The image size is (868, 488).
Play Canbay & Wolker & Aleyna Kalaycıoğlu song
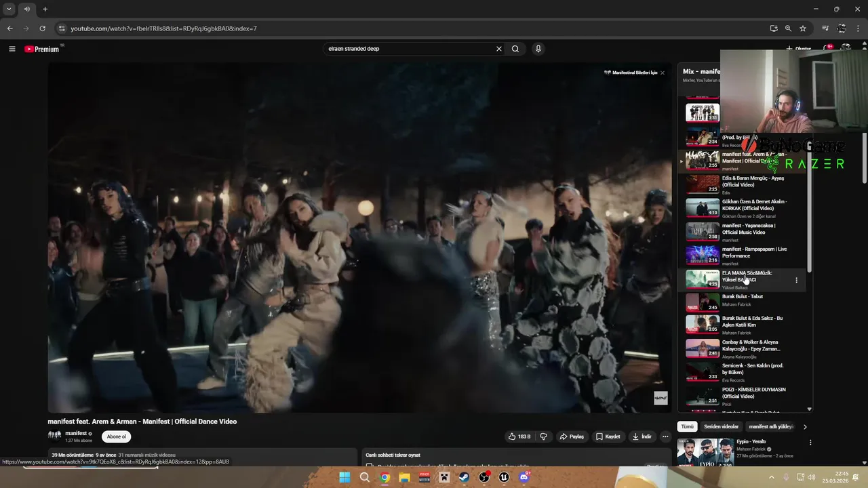[x=743, y=348]
